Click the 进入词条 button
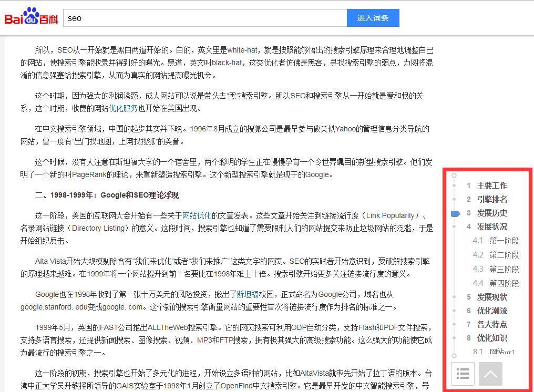 tap(373, 18)
